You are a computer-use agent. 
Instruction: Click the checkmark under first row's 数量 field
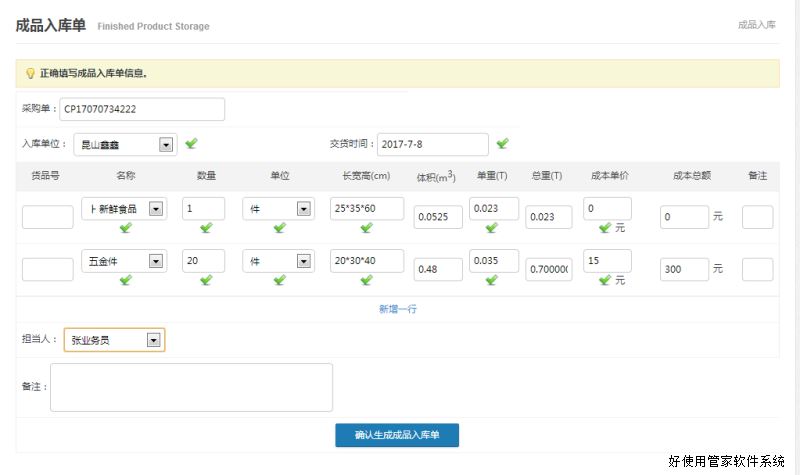click(206, 227)
